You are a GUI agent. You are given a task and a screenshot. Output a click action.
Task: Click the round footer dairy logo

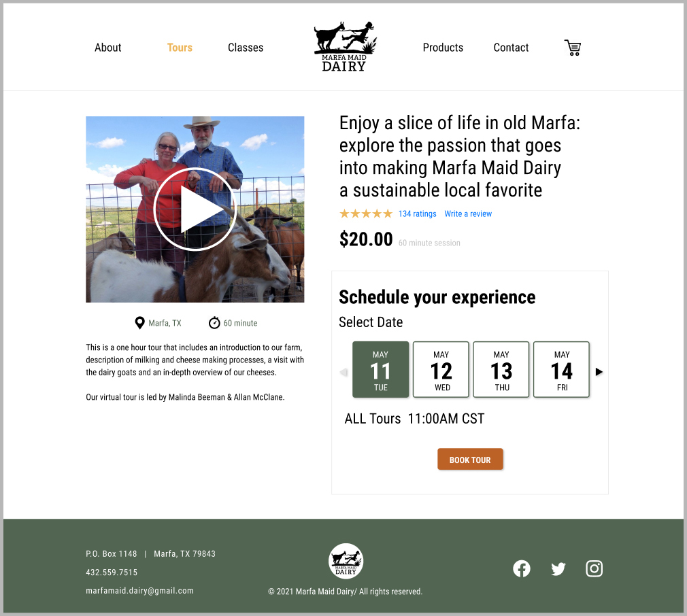346,561
